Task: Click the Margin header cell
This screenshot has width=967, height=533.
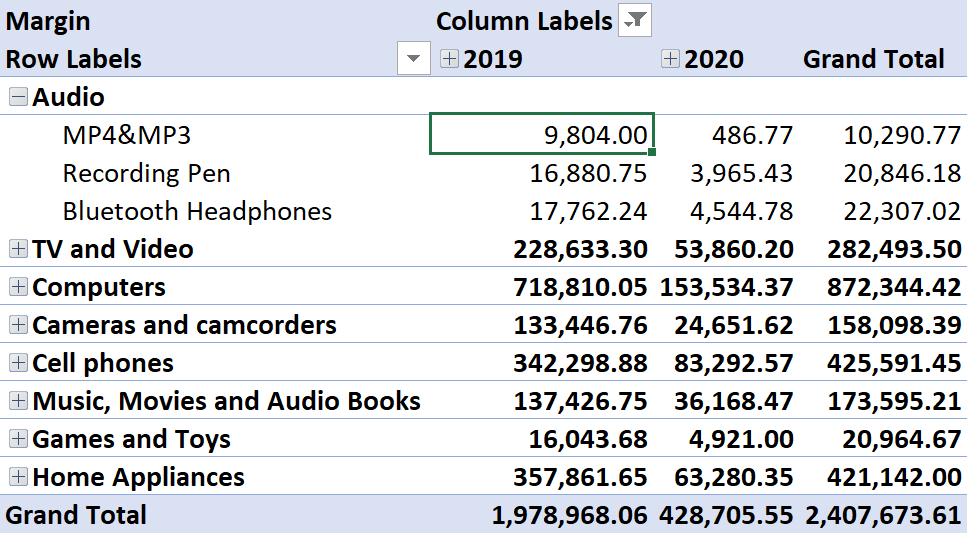Action: tap(48, 22)
